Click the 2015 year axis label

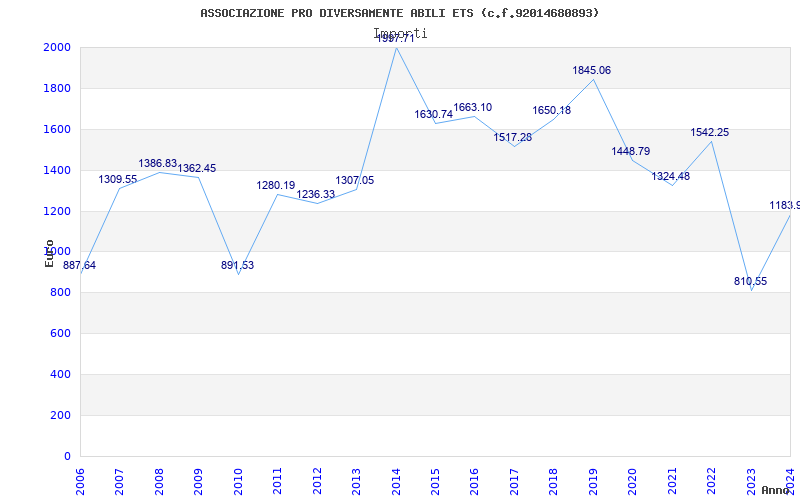435,482
